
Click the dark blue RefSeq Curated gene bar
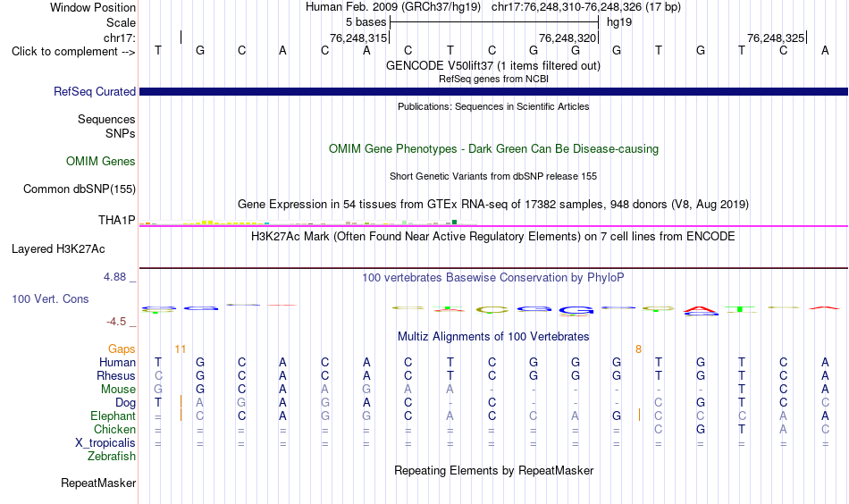493,91
